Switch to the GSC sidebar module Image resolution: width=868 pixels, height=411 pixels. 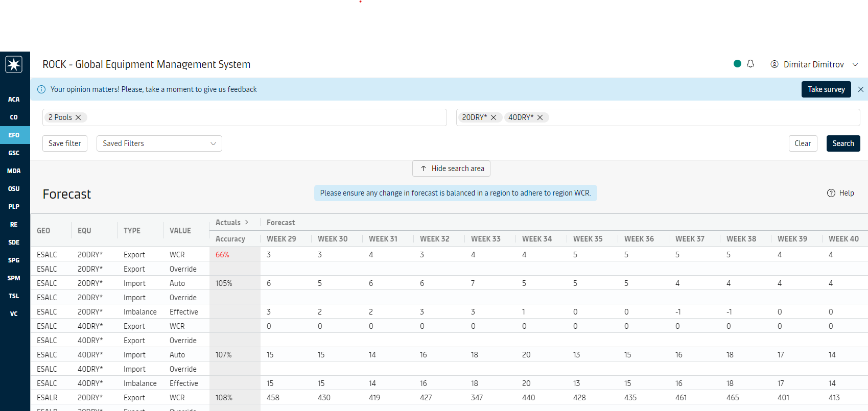coord(14,153)
